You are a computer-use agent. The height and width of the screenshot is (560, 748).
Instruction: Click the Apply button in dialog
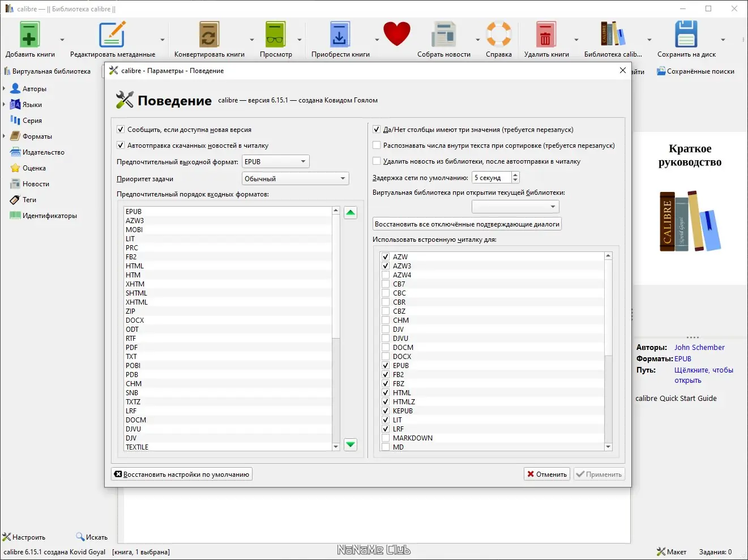(599, 474)
